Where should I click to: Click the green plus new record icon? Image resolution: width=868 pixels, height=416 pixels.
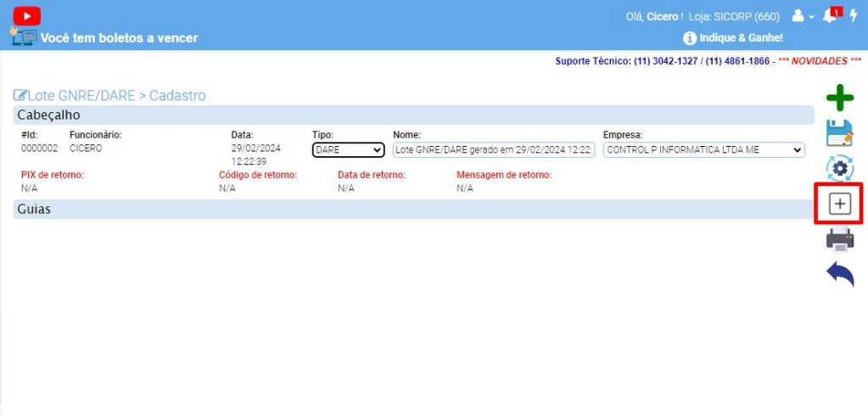click(840, 98)
